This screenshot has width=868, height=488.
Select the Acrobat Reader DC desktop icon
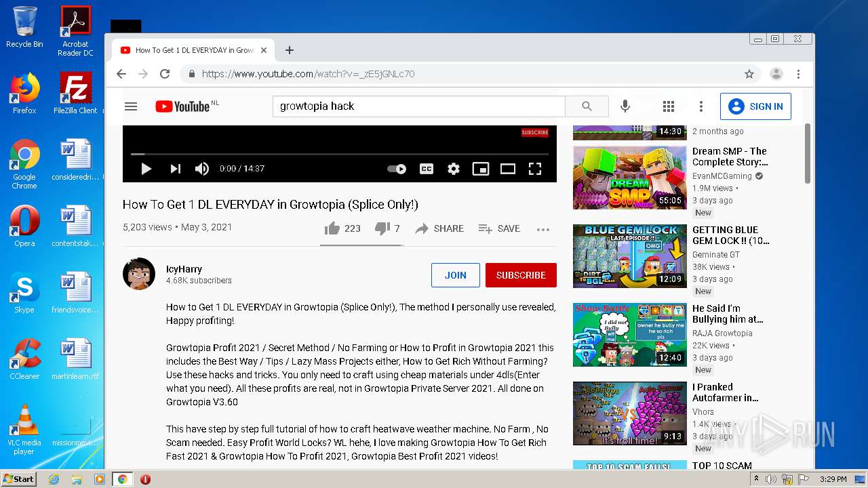(75, 31)
